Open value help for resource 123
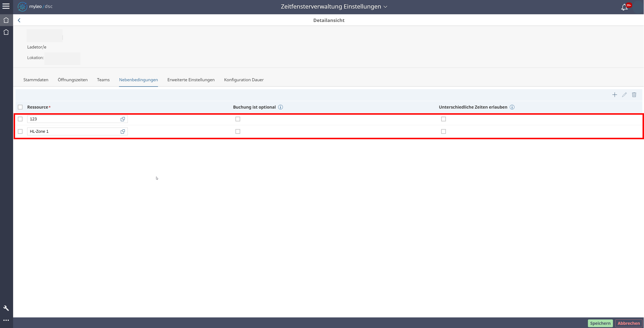The height and width of the screenshot is (328, 644). [122, 119]
